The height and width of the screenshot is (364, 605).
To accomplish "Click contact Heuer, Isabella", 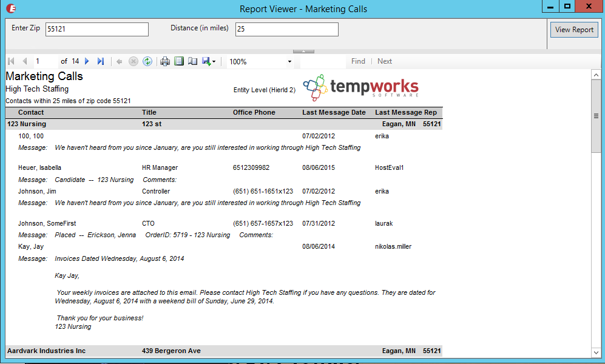I will (39, 167).
